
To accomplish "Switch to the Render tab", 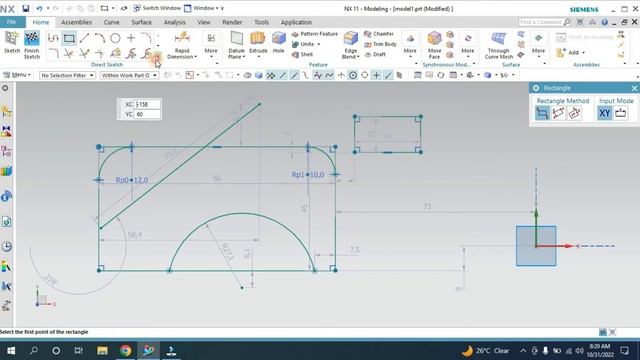I will [232, 22].
